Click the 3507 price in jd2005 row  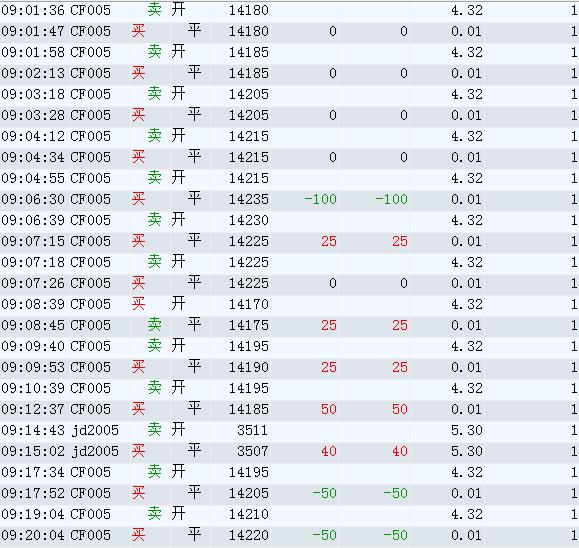252,451
